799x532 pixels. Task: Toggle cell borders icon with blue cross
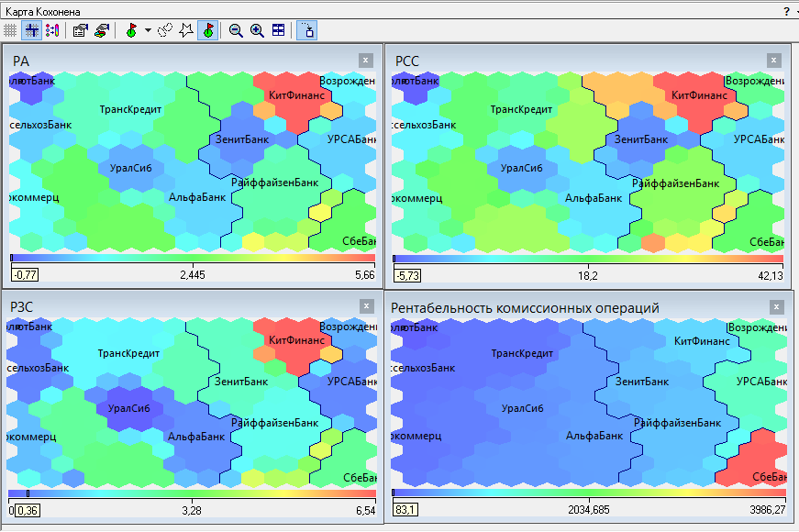[31, 30]
